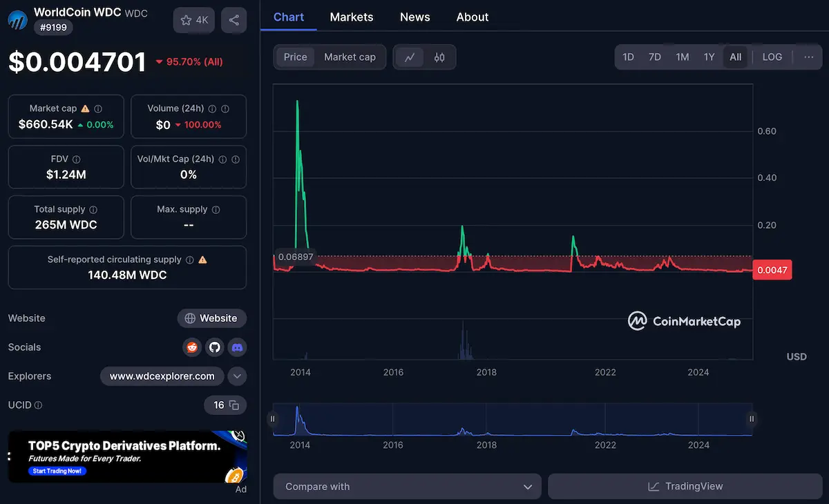Screen dimensions: 829x504
Task: Switch to line chart icon
Action: point(410,57)
